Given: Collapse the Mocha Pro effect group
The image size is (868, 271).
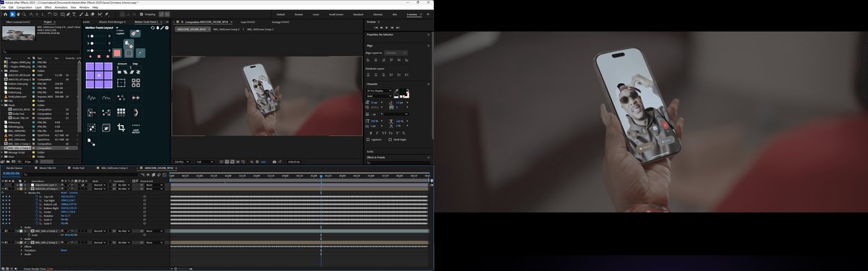Looking at the screenshot, I should pyautogui.click(x=25, y=193).
